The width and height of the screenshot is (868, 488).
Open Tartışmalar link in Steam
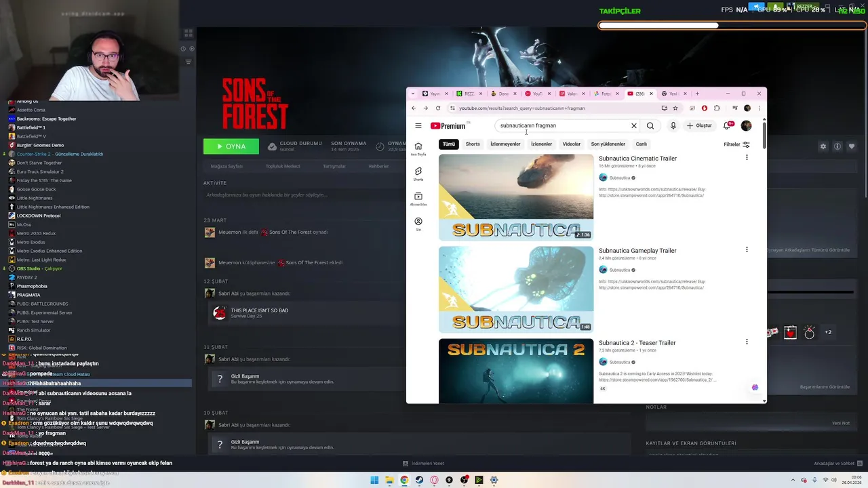click(334, 166)
